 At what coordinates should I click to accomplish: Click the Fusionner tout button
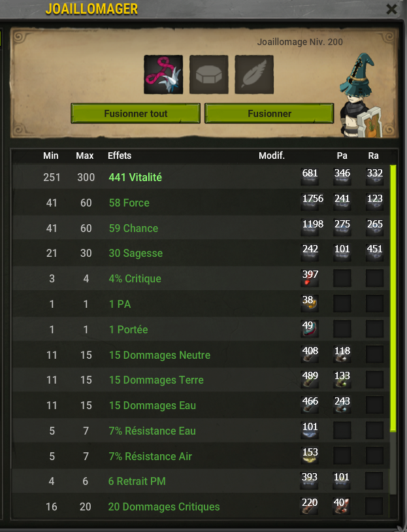click(136, 113)
